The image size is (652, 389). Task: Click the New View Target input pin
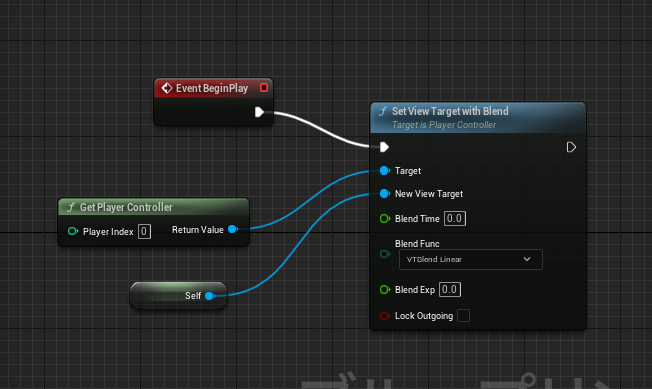385,193
